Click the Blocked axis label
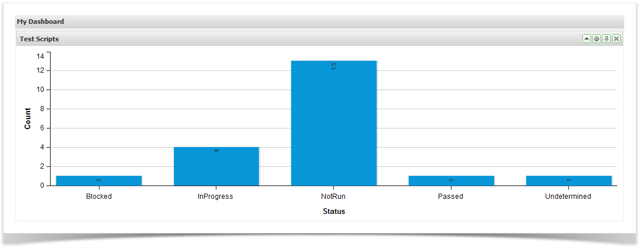This screenshot has width=644, height=250. tap(99, 197)
